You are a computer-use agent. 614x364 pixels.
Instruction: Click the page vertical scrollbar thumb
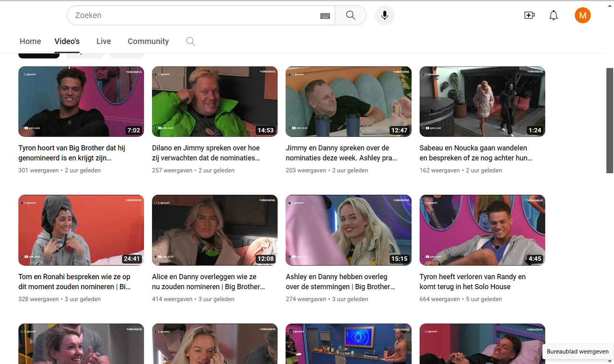coord(610,119)
